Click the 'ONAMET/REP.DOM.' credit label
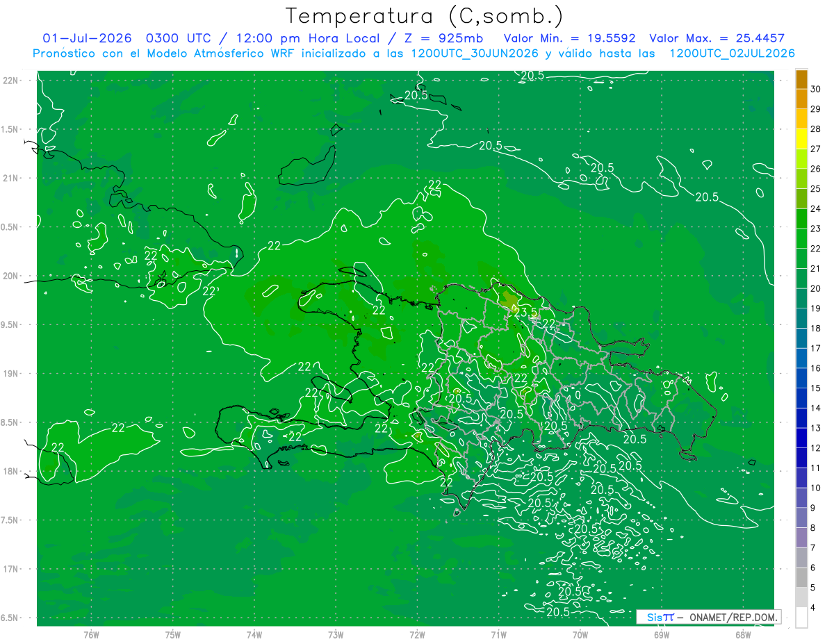 734,617
